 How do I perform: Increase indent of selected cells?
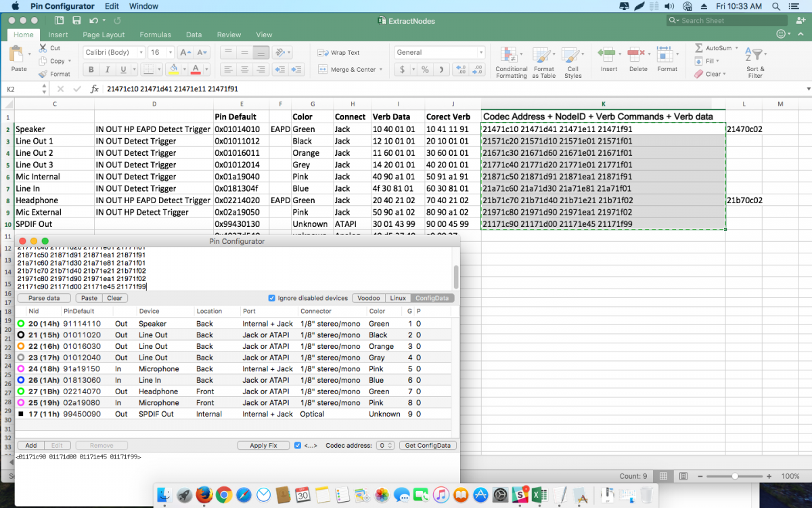296,69
